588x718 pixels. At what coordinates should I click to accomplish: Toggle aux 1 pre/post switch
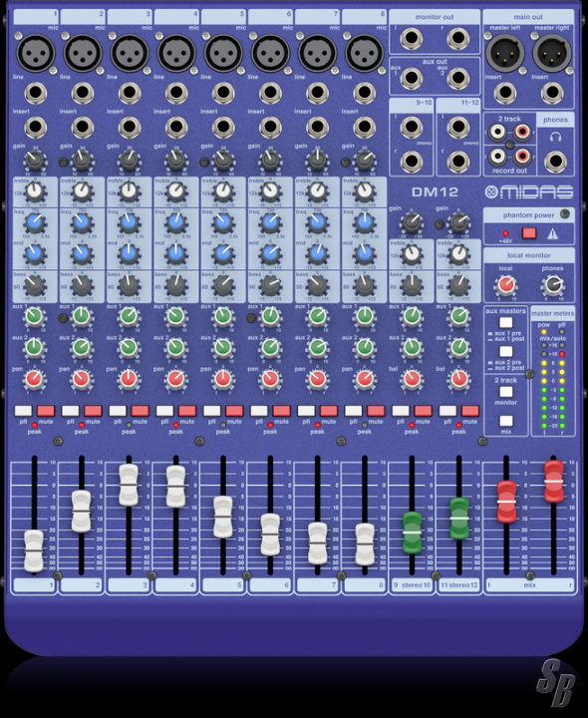pos(505,322)
